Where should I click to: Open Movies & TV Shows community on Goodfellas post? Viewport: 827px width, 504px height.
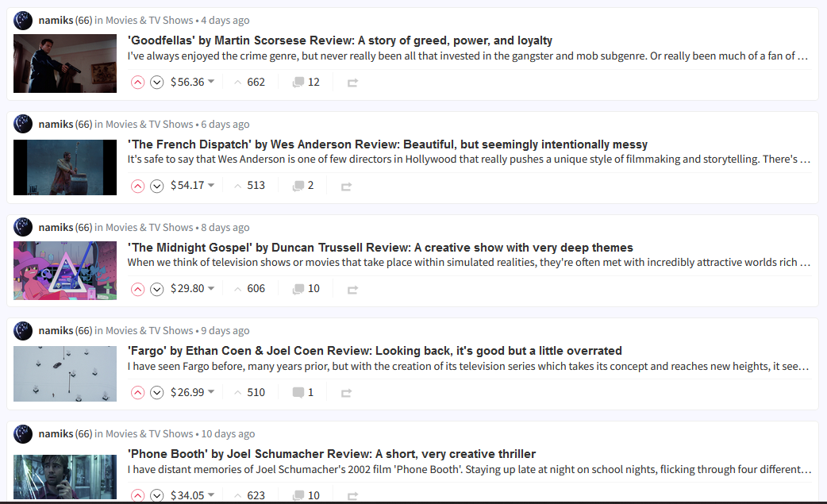click(x=149, y=21)
